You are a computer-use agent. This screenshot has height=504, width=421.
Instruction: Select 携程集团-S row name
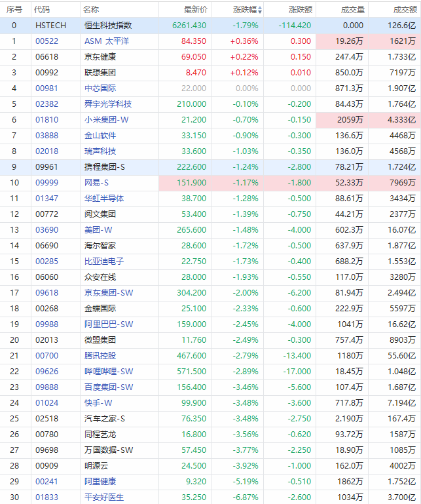[x=105, y=167]
